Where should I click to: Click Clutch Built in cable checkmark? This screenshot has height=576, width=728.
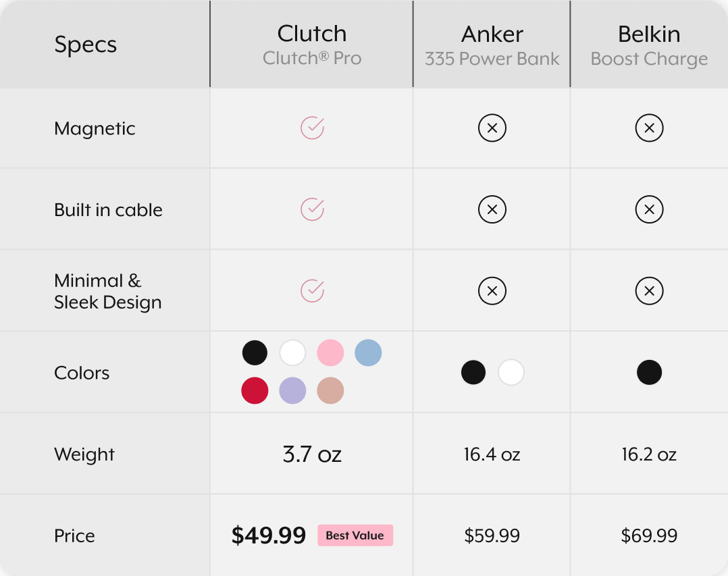click(x=312, y=209)
